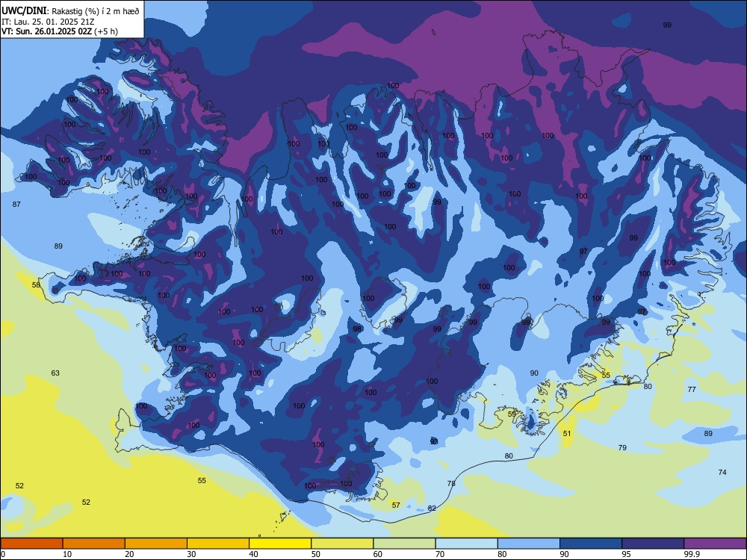
Task: Click the humidity value "57" on the map
Action: pyautogui.click(x=396, y=505)
